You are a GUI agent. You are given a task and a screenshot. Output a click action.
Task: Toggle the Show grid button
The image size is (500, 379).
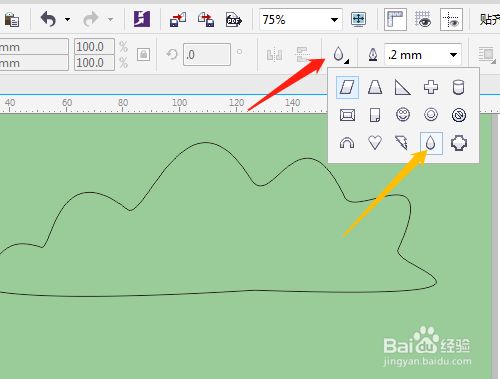(x=423, y=19)
